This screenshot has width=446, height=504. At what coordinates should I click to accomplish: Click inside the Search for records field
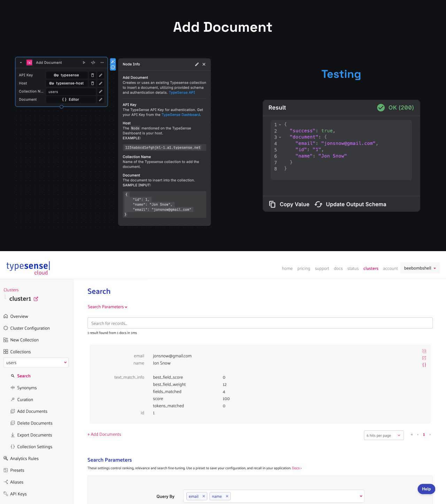click(x=260, y=323)
